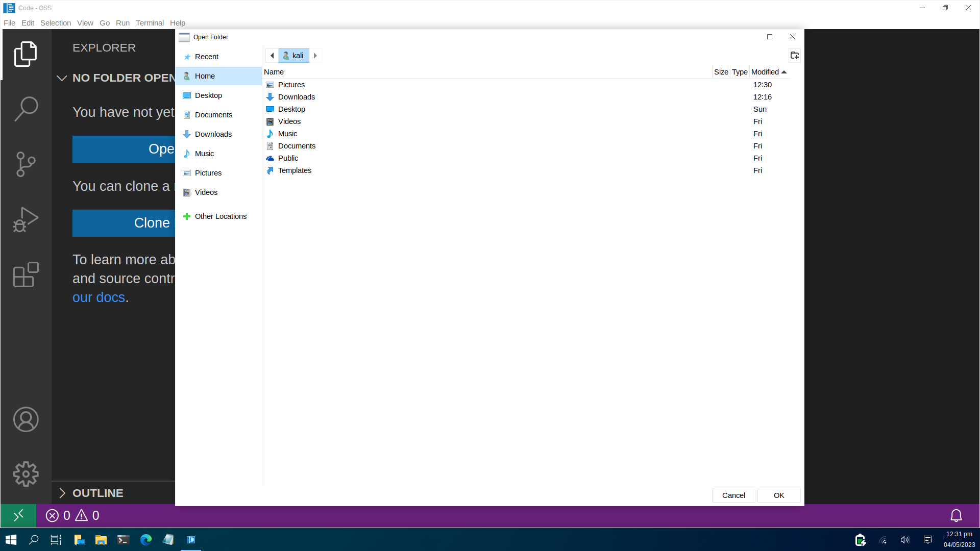Open Run and Debug view
Screen dimensions: 980x551
point(26,219)
